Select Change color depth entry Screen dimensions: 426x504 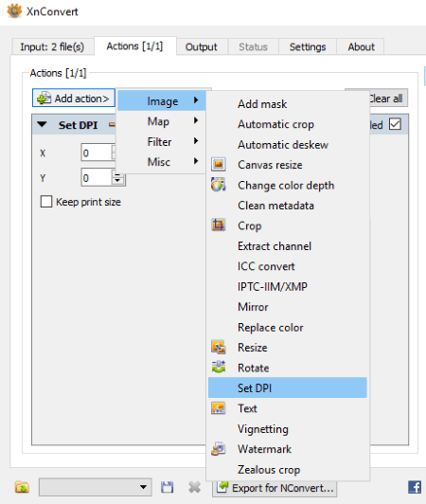[288, 185]
